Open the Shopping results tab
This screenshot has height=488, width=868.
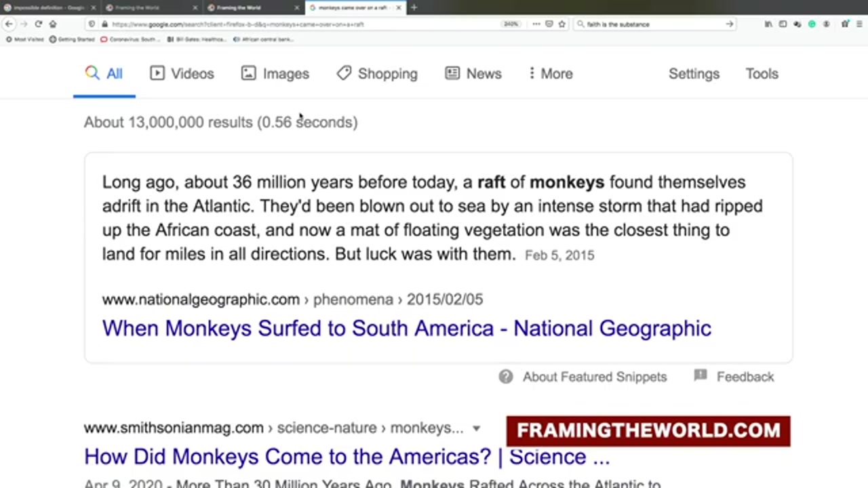(x=377, y=73)
